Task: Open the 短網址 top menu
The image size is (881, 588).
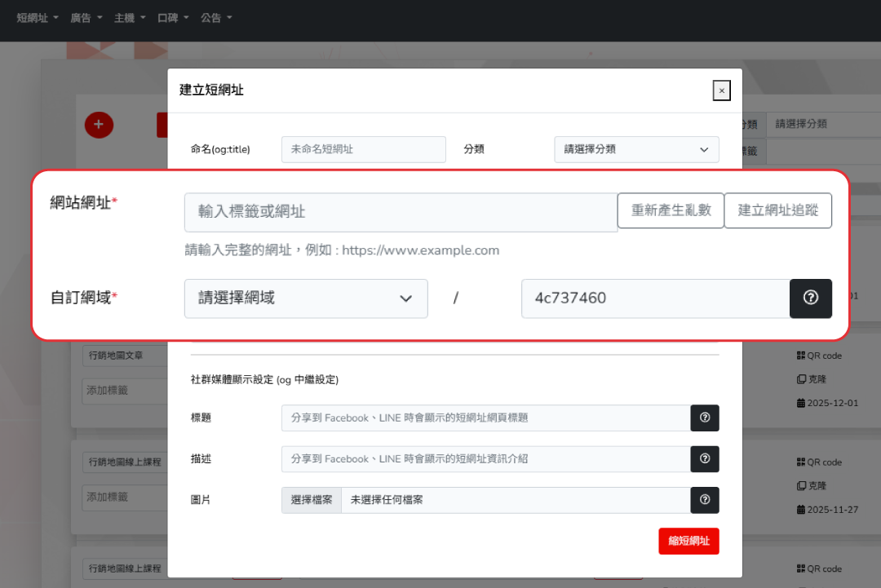Action: point(38,18)
